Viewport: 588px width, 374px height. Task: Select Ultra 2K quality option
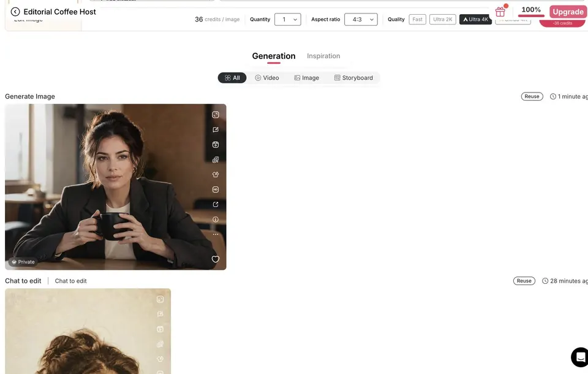coord(442,19)
